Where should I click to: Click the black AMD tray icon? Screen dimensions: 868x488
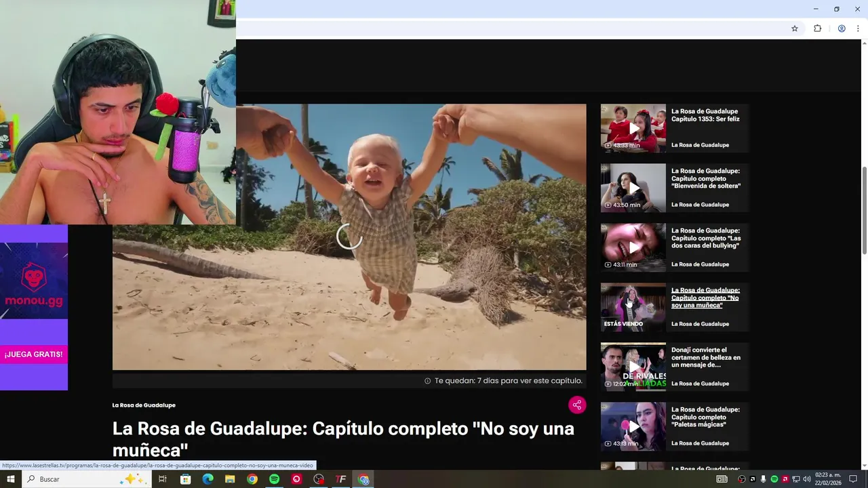click(x=753, y=479)
